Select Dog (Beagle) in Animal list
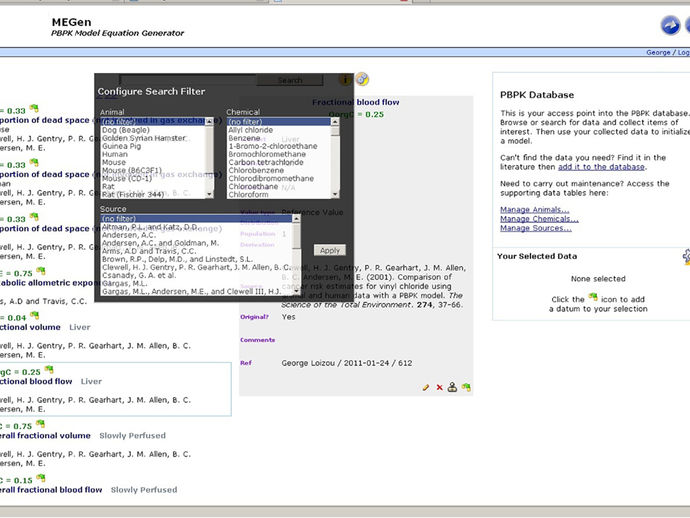690x518 pixels. (x=153, y=130)
